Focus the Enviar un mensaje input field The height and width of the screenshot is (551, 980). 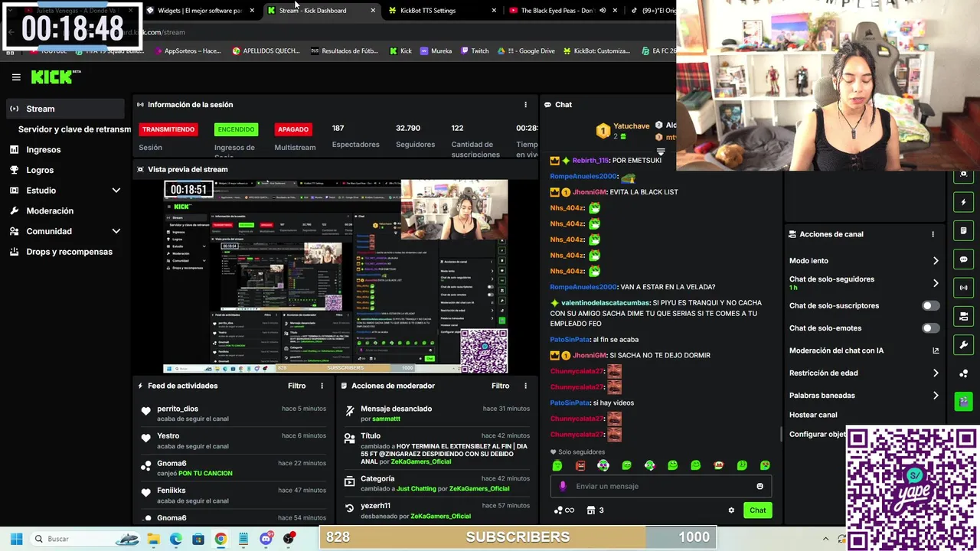(660, 486)
